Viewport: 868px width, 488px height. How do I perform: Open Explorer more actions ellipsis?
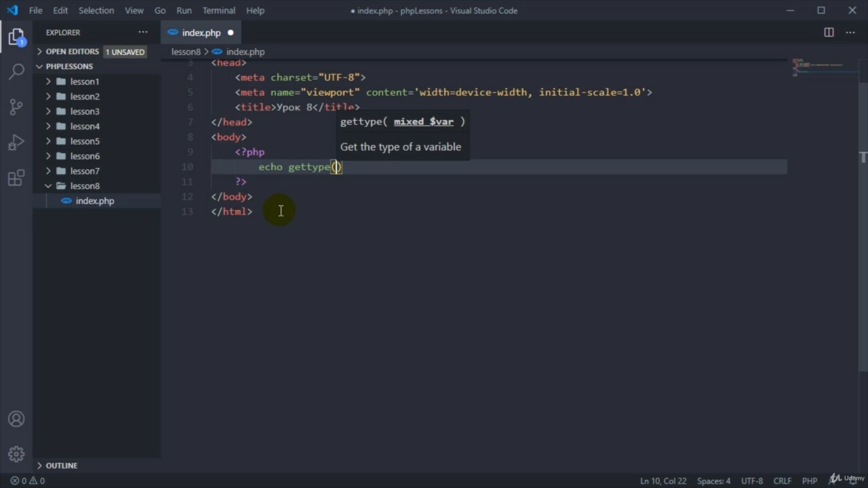point(143,33)
